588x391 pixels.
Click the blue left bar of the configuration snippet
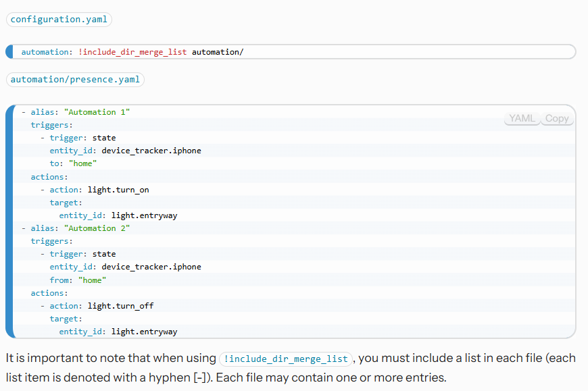(9, 52)
